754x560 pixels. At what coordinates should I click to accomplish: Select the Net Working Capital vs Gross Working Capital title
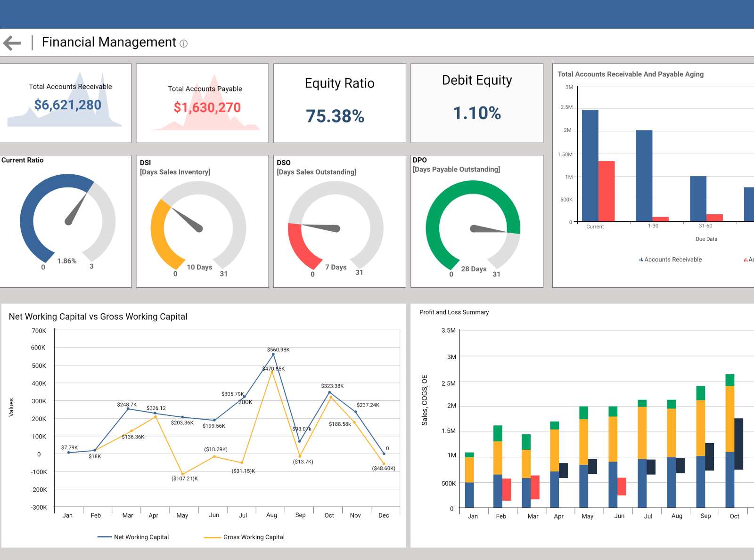tap(98, 317)
